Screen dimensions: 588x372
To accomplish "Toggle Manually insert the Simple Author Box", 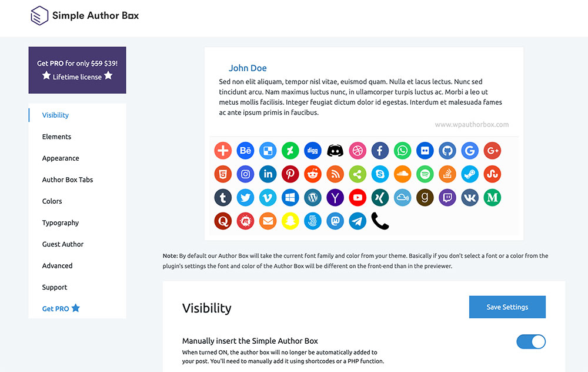I will coord(530,342).
